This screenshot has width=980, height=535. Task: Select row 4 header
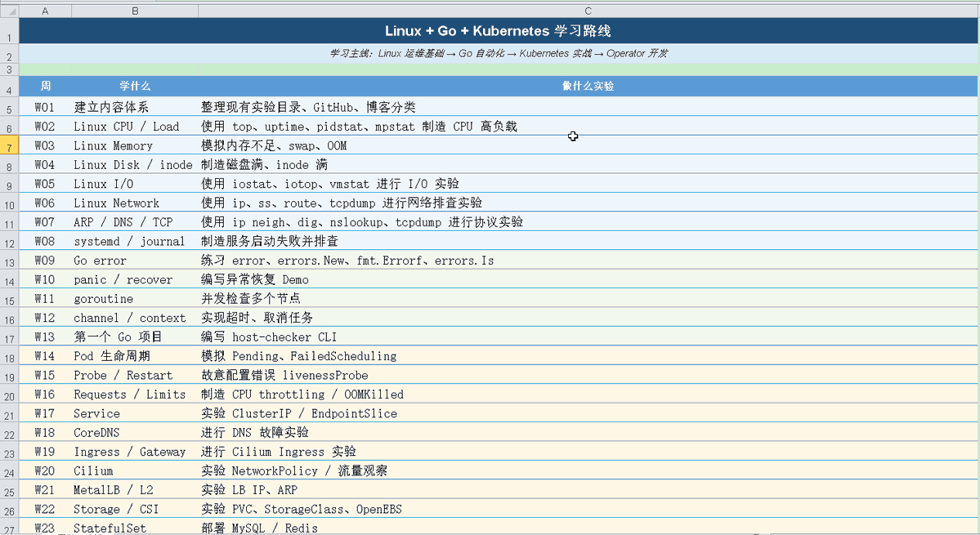[9, 86]
